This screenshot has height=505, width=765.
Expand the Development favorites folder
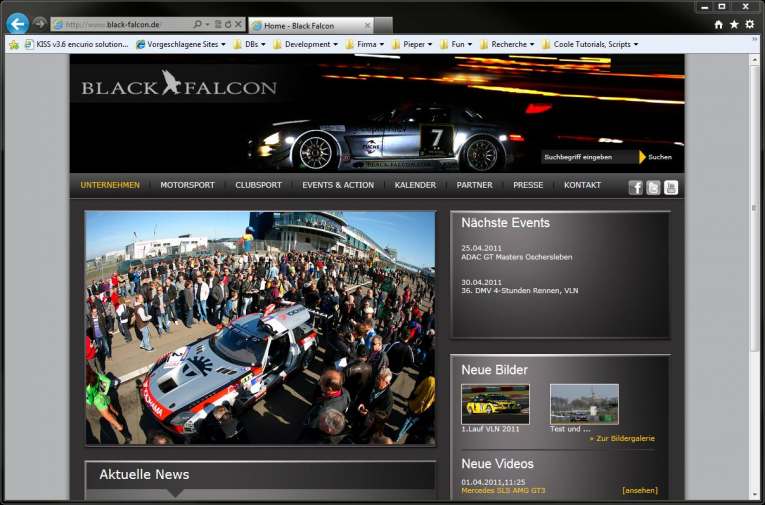click(305, 44)
